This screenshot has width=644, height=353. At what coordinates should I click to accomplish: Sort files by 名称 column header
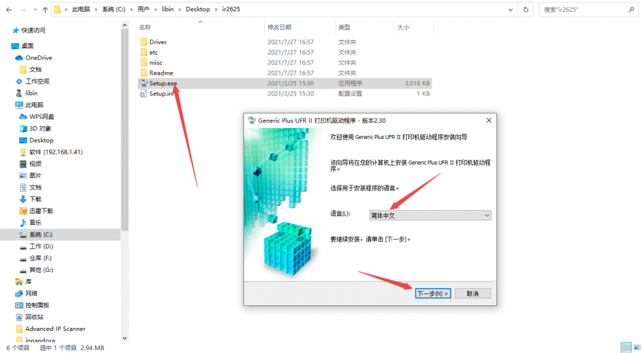click(145, 27)
